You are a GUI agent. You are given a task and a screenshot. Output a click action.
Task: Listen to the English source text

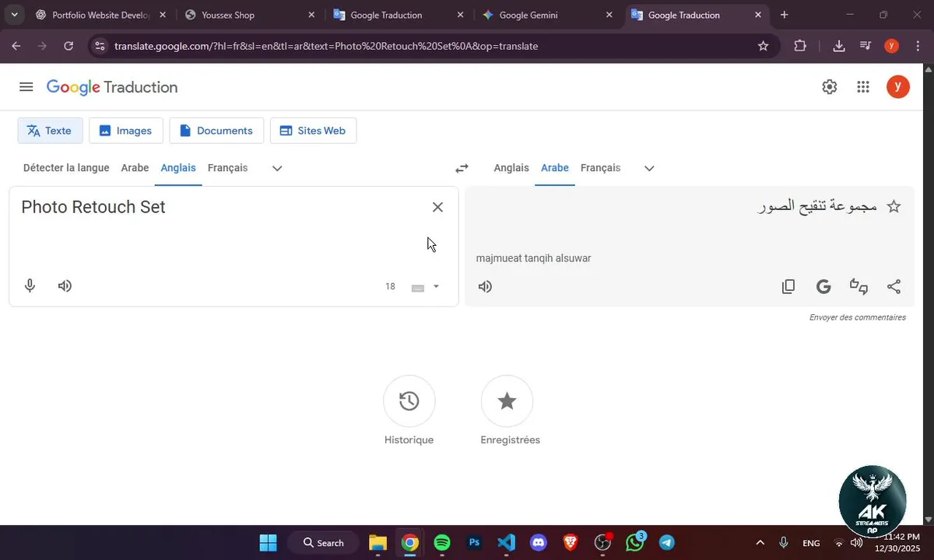pos(65,286)
